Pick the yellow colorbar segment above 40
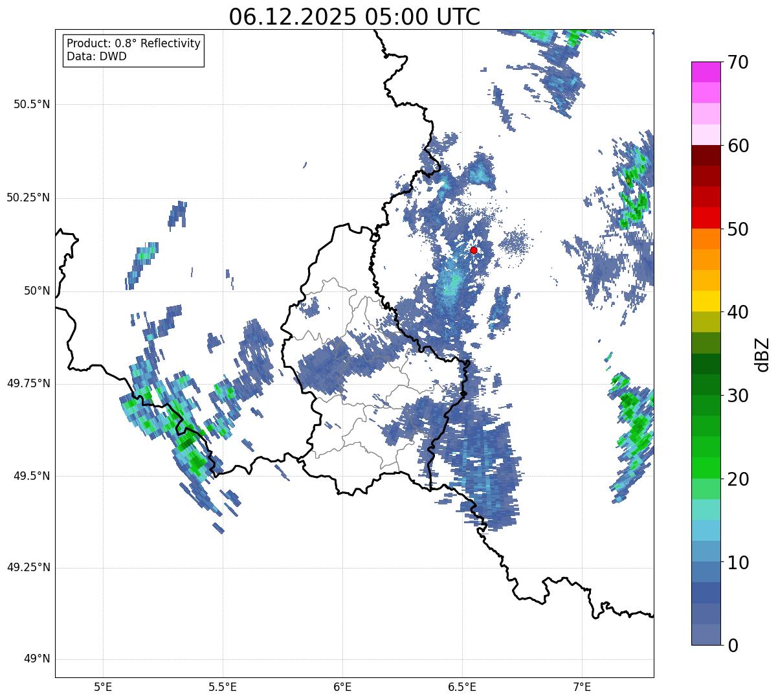This screenshot has height=700, width=778. pyautogui.click(x=706, y=301)
